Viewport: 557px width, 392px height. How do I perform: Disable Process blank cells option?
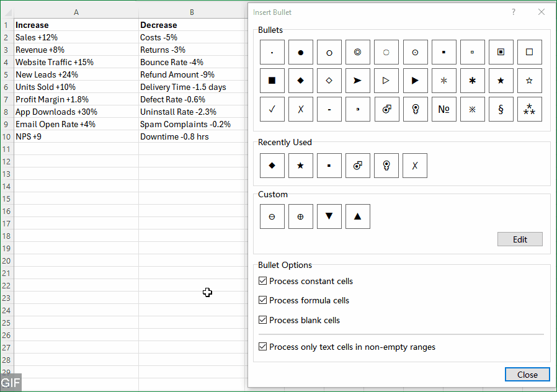(263, 321)
